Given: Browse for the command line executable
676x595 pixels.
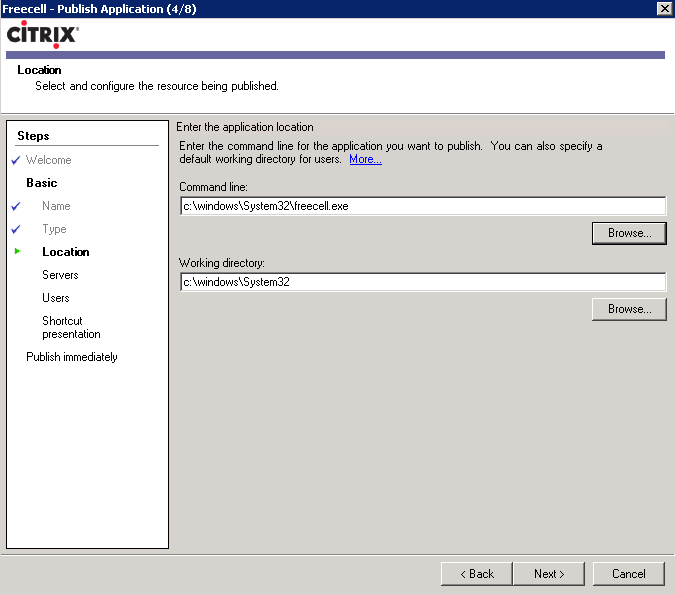Looking at the screenshot, I should 629,233.
